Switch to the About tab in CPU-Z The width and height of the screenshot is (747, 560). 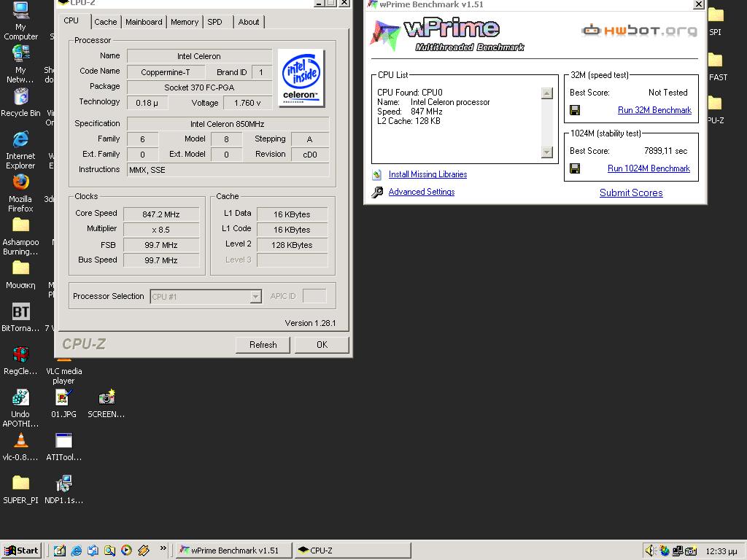(249, 22)
